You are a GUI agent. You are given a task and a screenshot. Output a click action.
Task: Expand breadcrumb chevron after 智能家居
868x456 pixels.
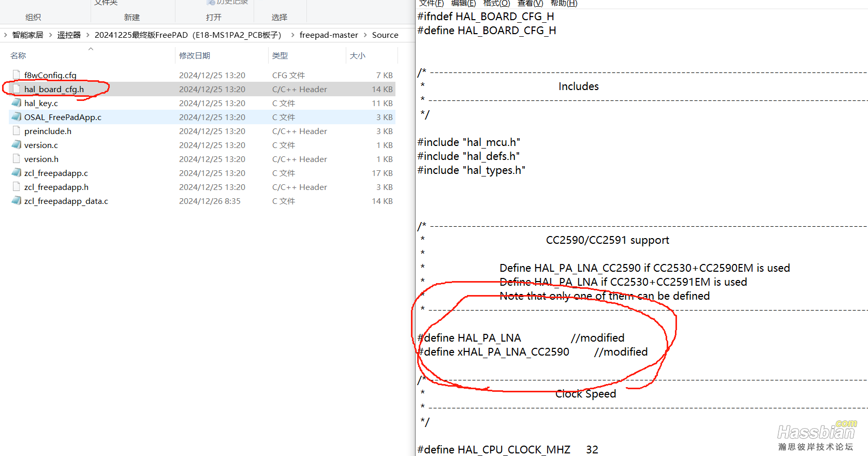pos(50,35)
